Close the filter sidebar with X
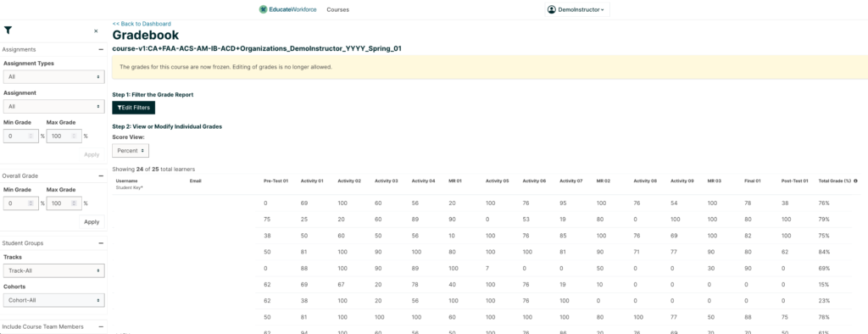The width and height of the screenshot is (868, 334). click(96, 31)
